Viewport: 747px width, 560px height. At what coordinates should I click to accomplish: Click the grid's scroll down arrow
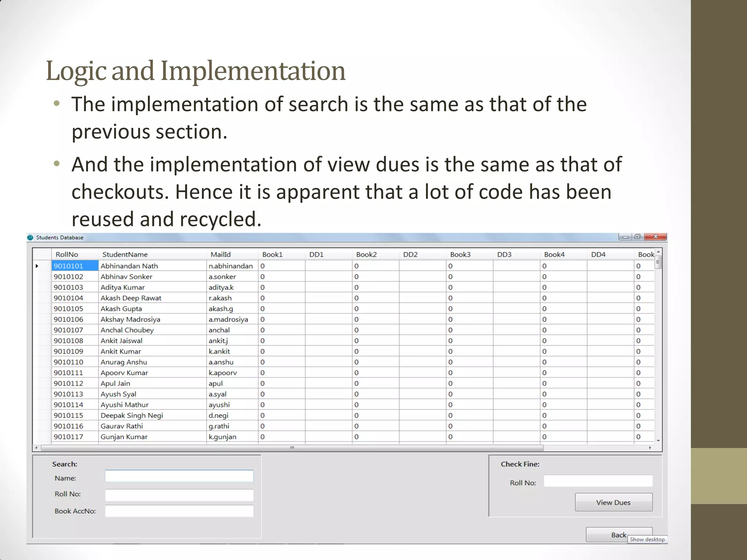point(658,440)
